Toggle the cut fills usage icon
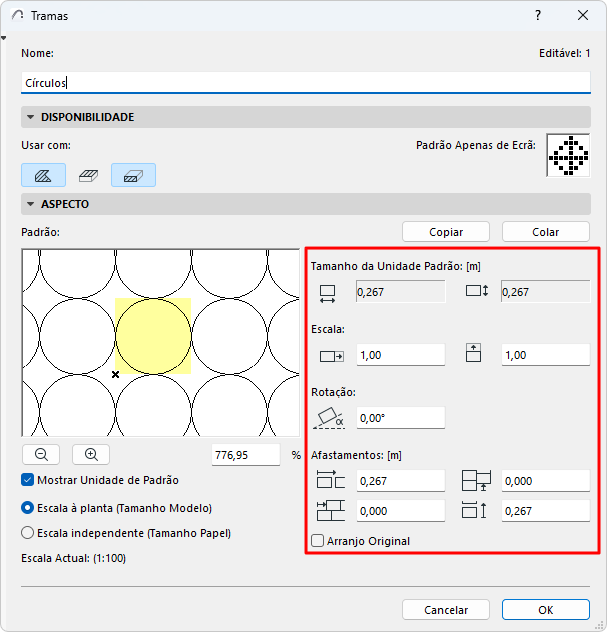 point(133,175)
